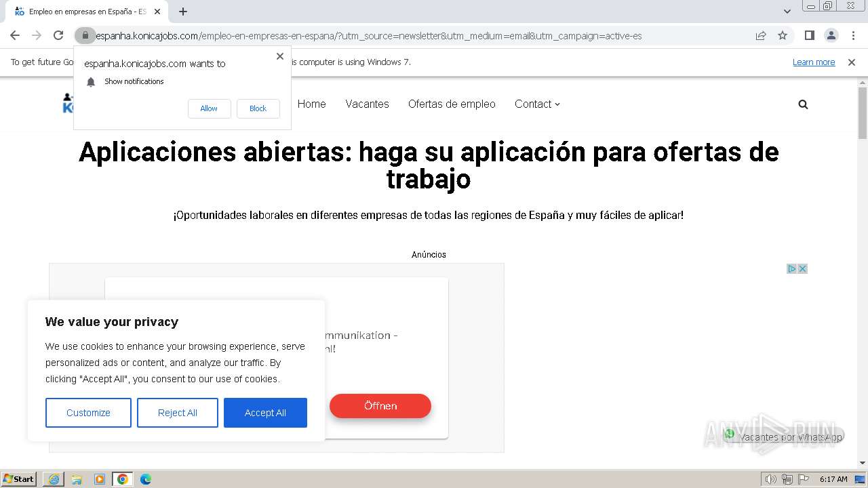Bookmark this page with star icon
Screen dimensions: 868x488
click(783, 36)
